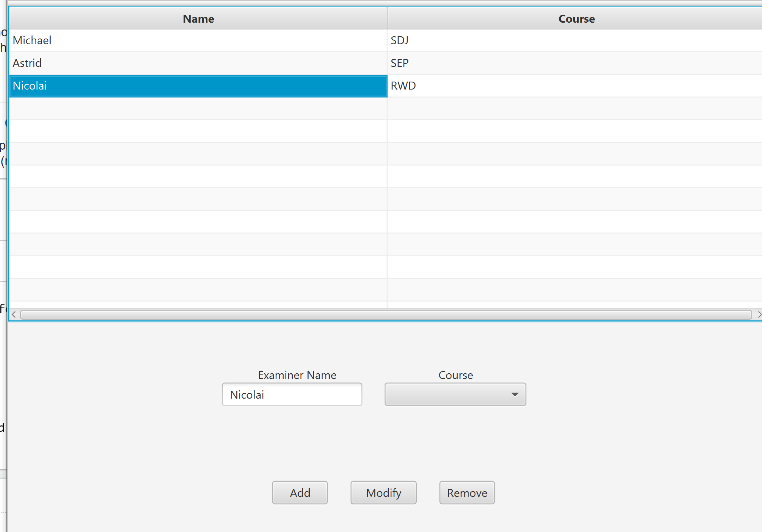
Task: Click the Add button
Action: [300, 493]
